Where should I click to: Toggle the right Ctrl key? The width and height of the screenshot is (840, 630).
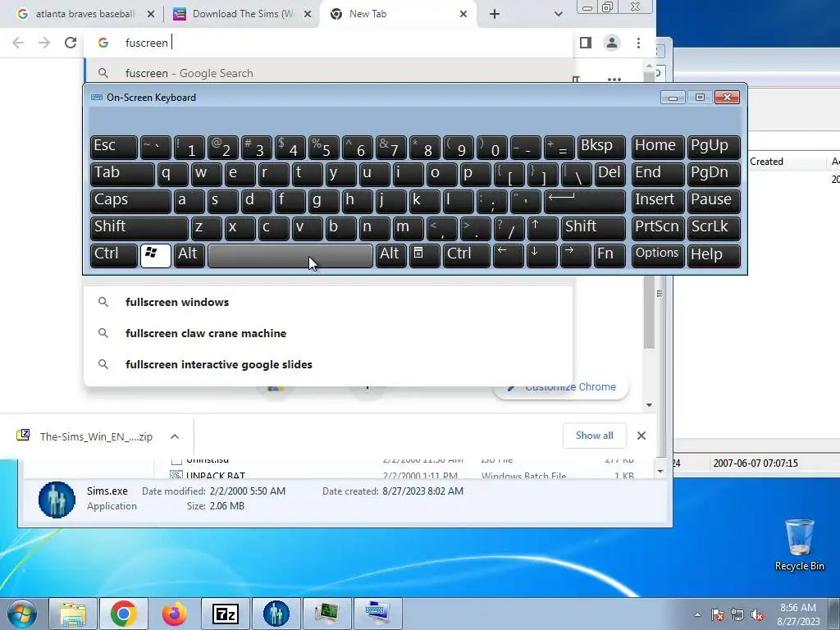pyautogui.click(x=466, y=255)
